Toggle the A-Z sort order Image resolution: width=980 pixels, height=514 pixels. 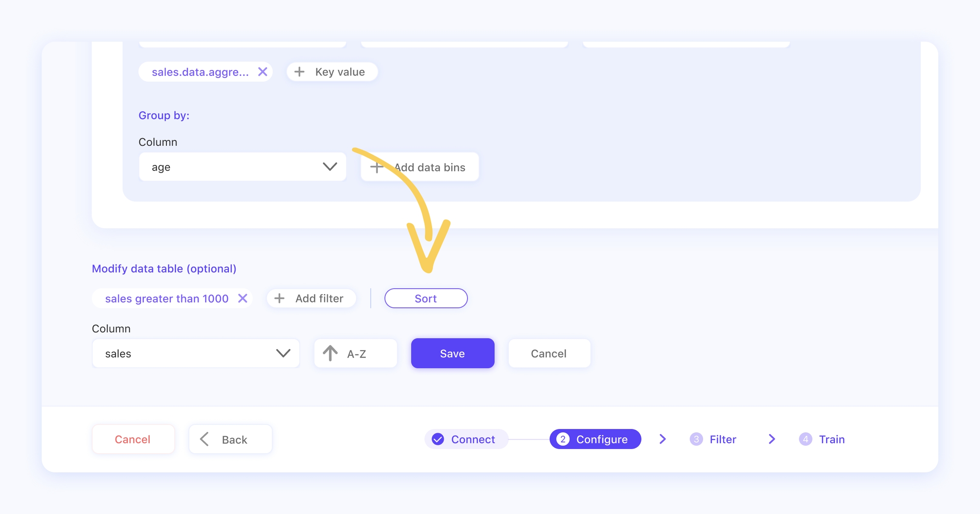point(356,353)
